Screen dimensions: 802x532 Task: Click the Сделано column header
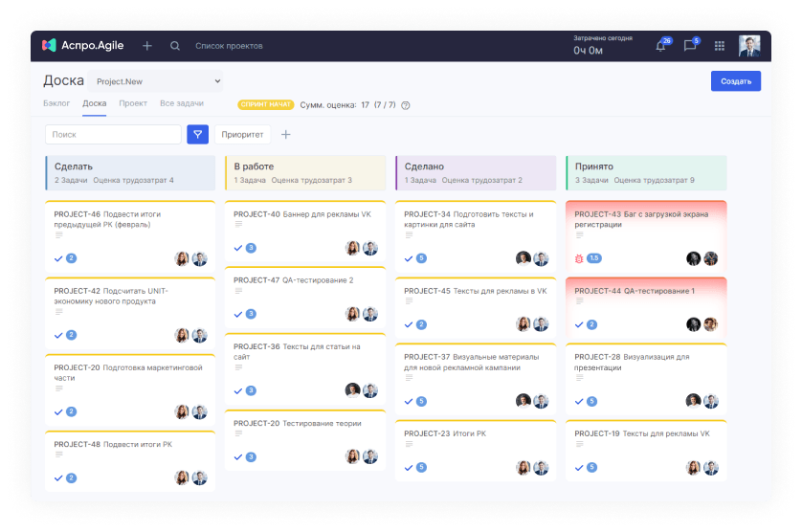476,173
